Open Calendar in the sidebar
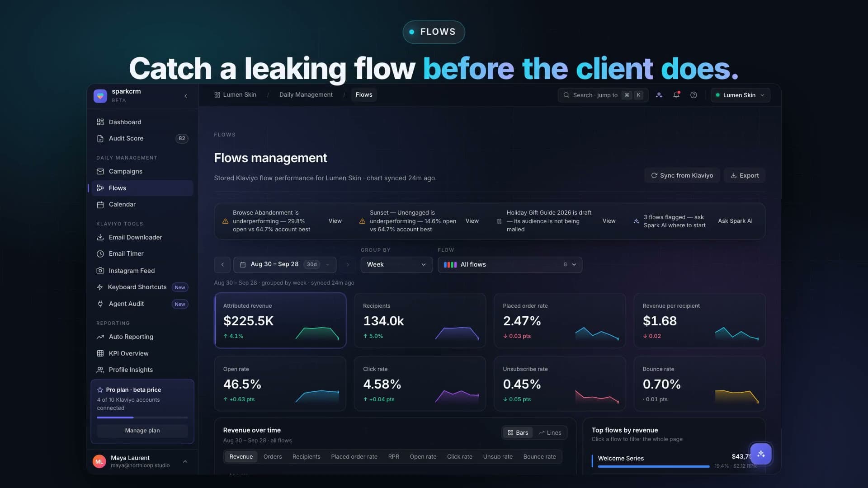Screen dimensions: 868x488 click(x=142, y=204)
